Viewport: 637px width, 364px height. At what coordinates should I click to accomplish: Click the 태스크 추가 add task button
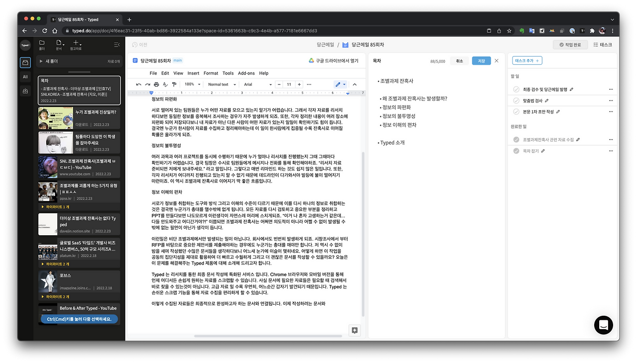pos(528,61)
